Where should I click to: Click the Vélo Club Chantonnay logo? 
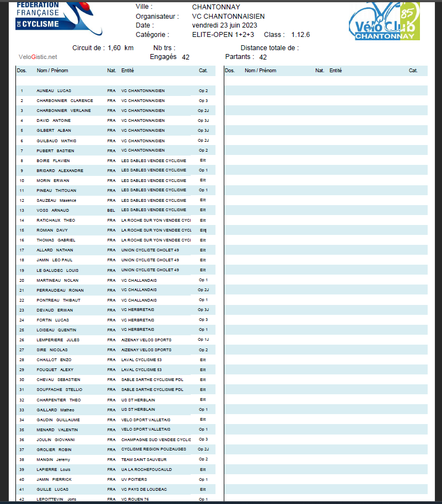click(x=384, y=21)
